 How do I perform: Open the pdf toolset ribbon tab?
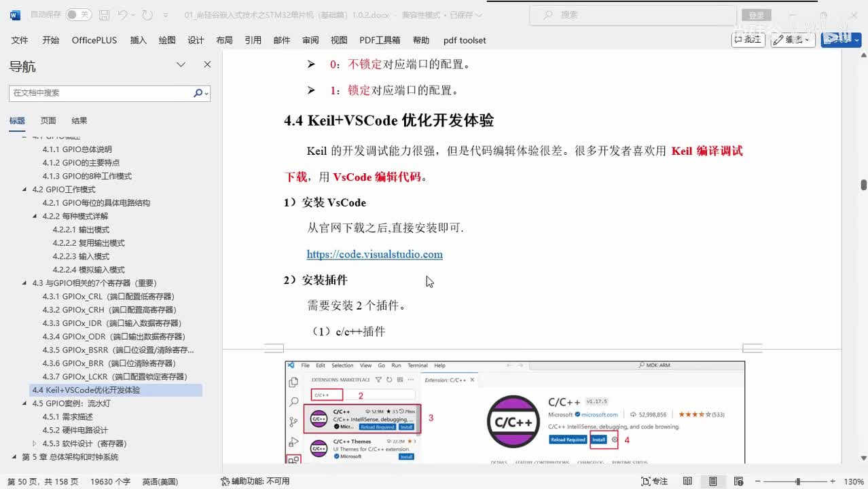click(465, 40)
